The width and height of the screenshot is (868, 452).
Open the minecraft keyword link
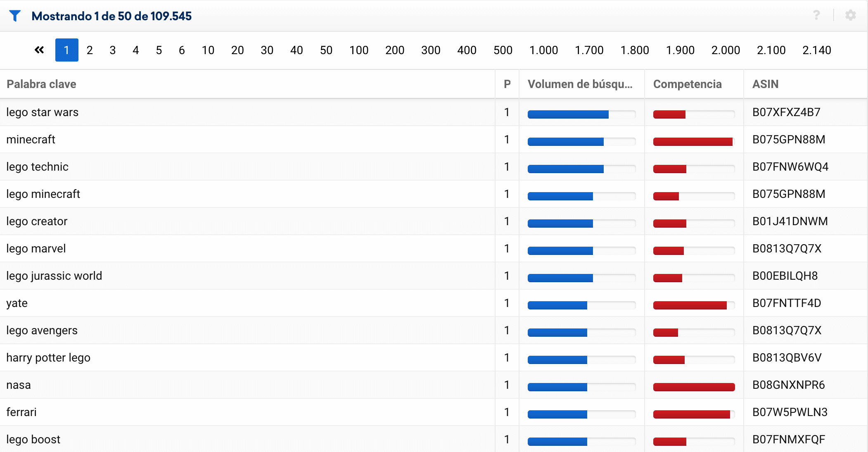tap(31, 139)
